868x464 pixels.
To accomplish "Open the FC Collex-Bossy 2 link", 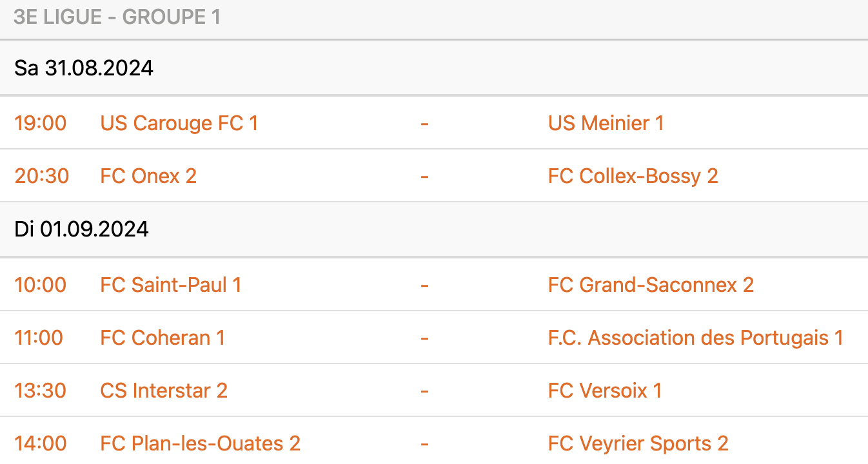I will (x=633, y=176).
